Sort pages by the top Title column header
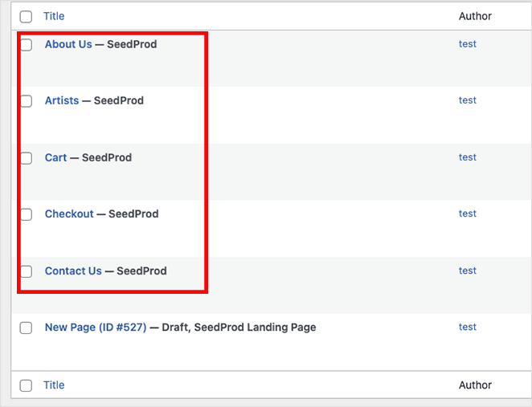Viewport: 532px width, 407px height. [x=54, y=16]
